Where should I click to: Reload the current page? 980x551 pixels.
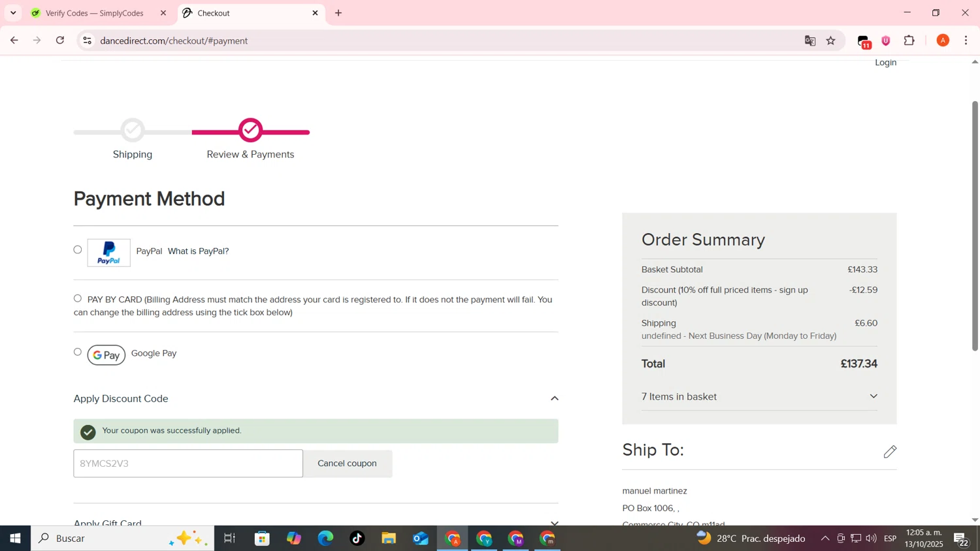coord(60,40)
